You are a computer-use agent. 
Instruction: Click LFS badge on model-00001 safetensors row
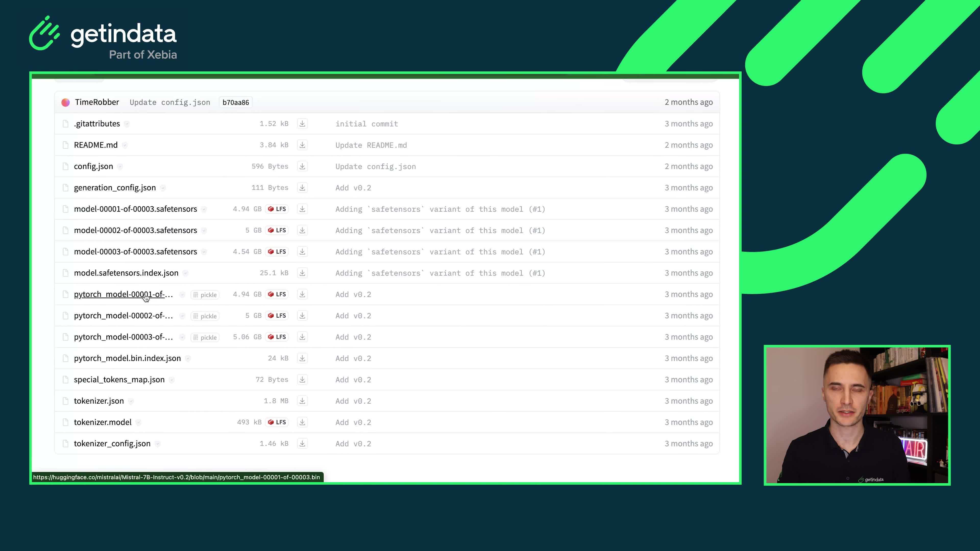point(277,209)
